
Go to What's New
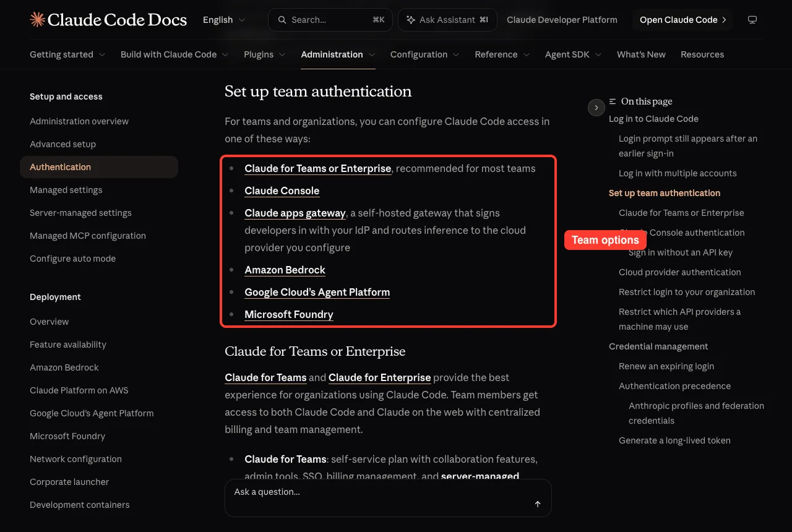[x=641, y=54]
